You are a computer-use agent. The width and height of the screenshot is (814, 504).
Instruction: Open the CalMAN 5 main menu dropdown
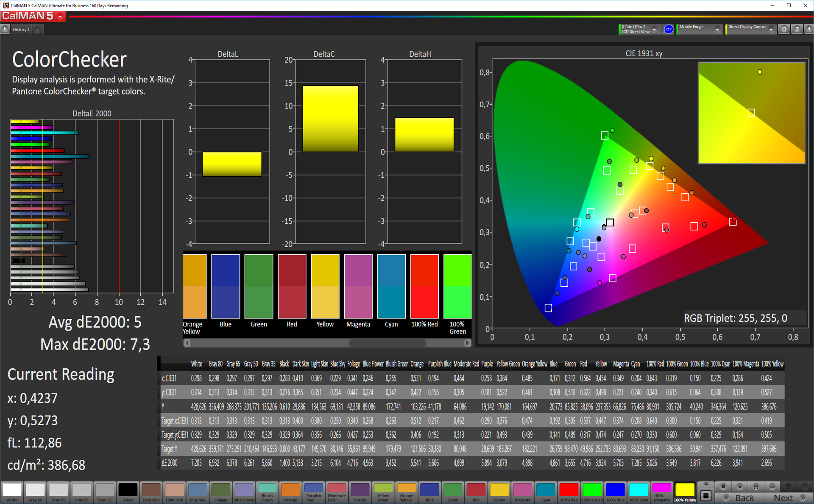click(x=61, y=17)
